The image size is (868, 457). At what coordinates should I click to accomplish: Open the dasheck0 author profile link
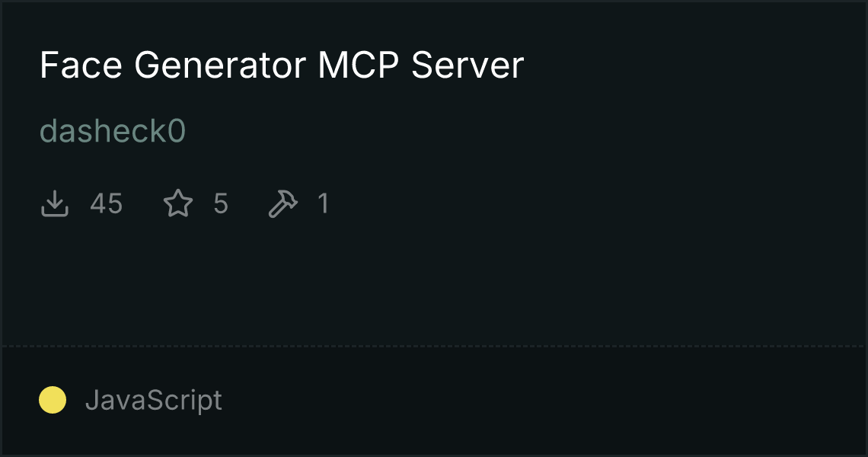[x=113, y=131]
